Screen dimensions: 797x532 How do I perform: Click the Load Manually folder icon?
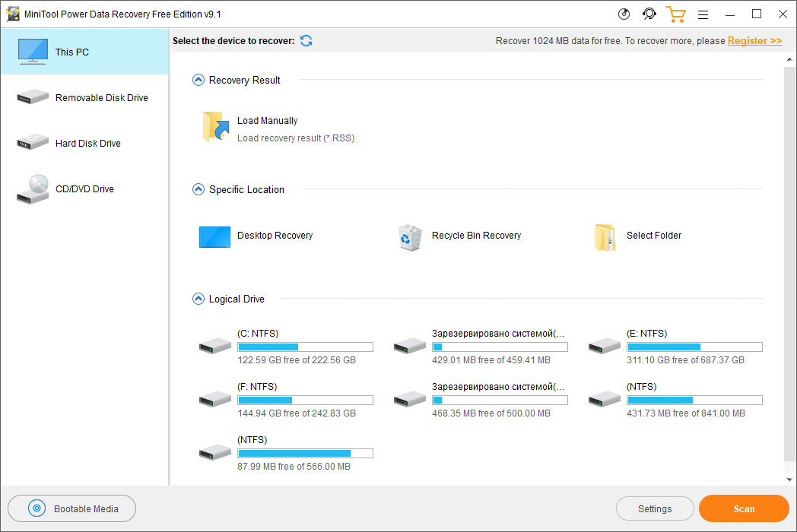(x=215, y=126)
